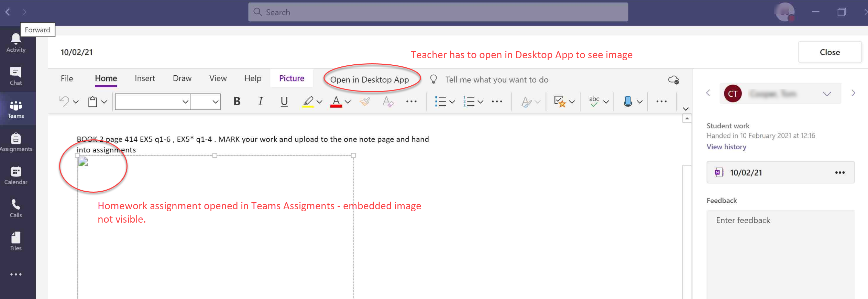868x299 pixels.
Task: Insert a bulleted list
Action: tap(440, 102)
